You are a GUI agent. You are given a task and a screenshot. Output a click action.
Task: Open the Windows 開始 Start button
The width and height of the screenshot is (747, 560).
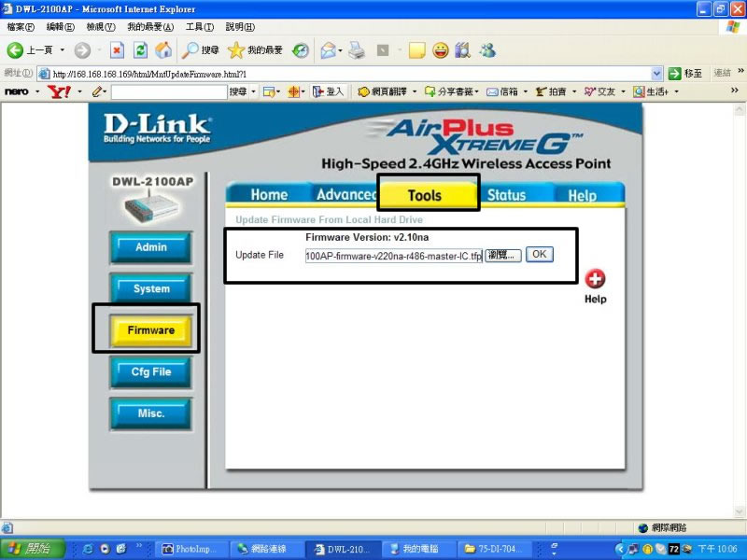[32, 549]
